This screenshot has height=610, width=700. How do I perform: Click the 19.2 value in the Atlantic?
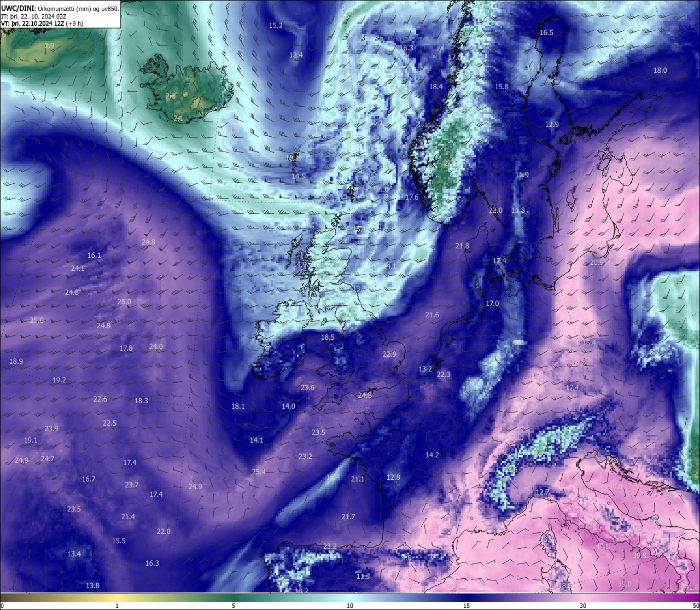pos(59,380)
